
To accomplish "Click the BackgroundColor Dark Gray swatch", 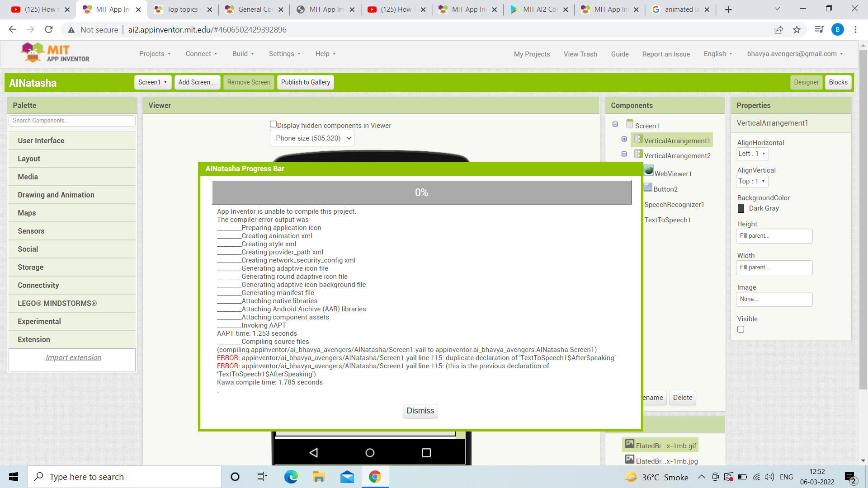I will coord(741,208).
